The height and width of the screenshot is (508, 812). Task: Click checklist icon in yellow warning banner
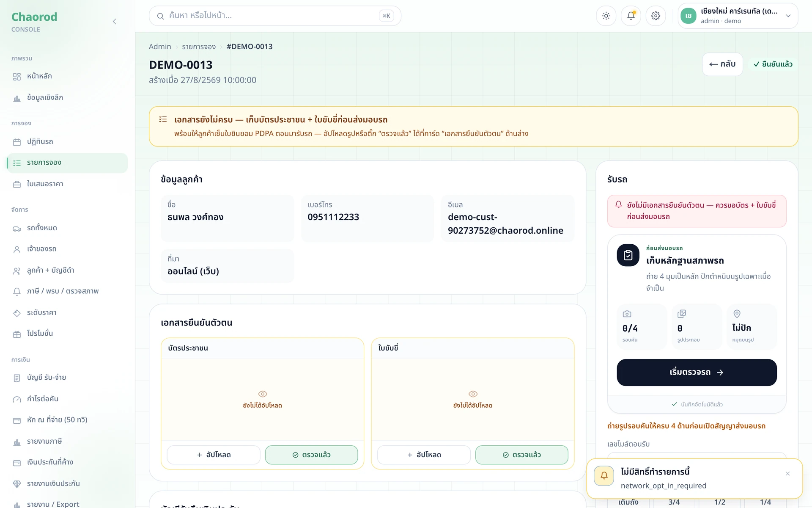[x=163, y=119]
